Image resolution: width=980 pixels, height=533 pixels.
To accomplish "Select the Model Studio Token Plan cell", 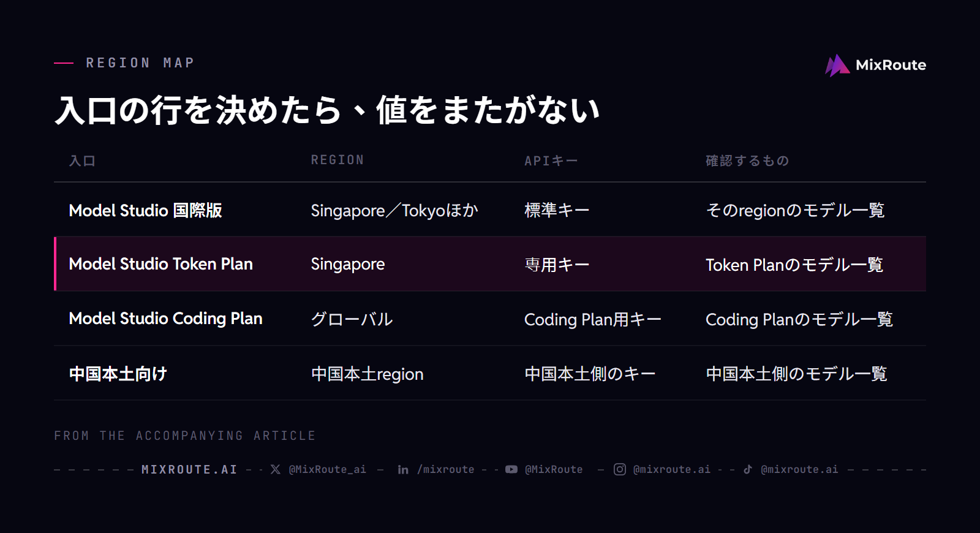I will 160,264.
